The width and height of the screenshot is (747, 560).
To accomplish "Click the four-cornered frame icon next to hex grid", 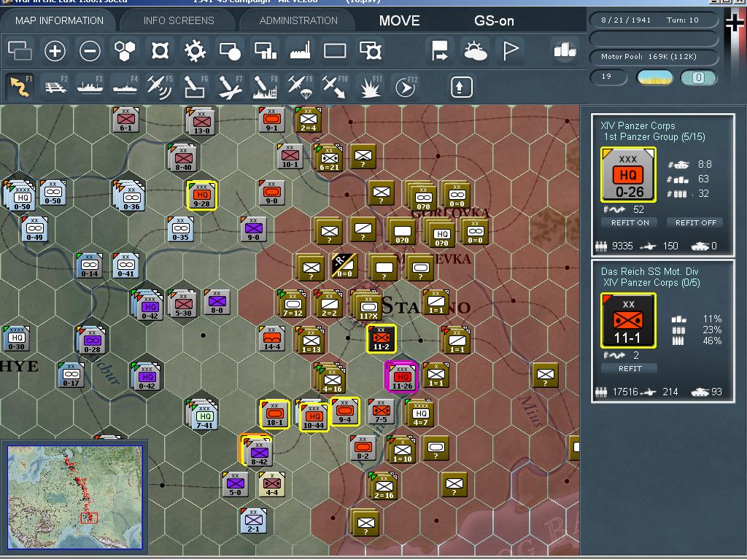I will 160,51.
